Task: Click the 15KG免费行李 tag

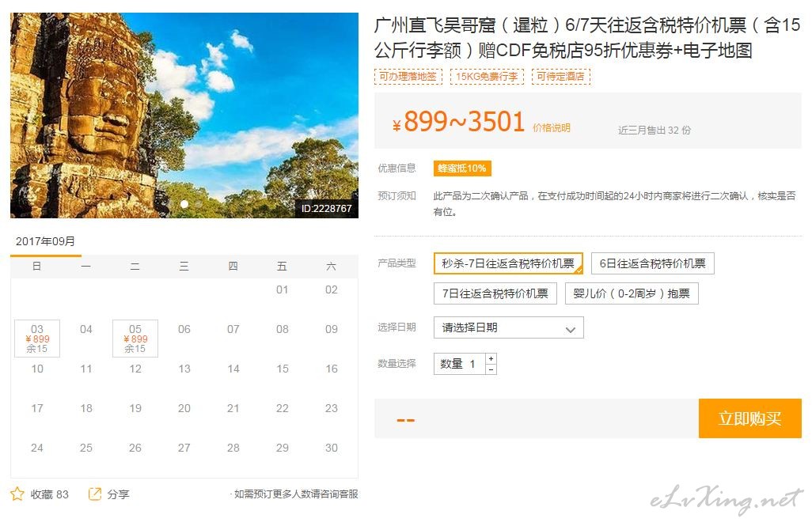Action: pos(487,77)
